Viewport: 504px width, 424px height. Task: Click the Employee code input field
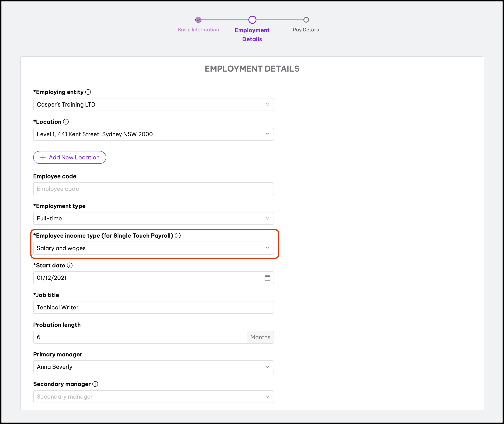point(153,189)
